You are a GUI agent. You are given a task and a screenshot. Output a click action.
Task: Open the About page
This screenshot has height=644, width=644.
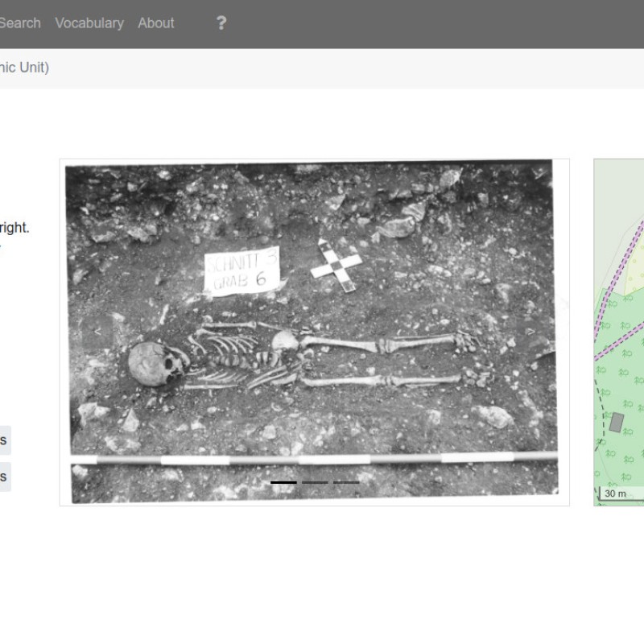(155, 23)
